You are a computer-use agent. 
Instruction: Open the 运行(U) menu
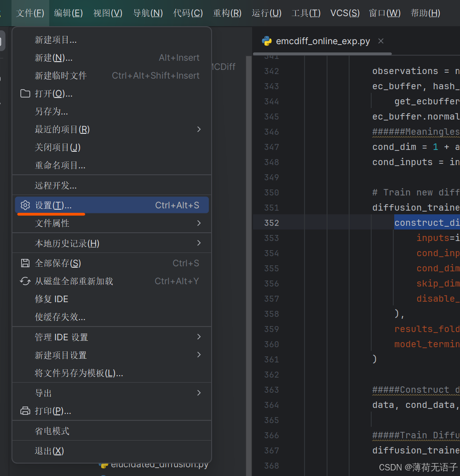(267, 13)
